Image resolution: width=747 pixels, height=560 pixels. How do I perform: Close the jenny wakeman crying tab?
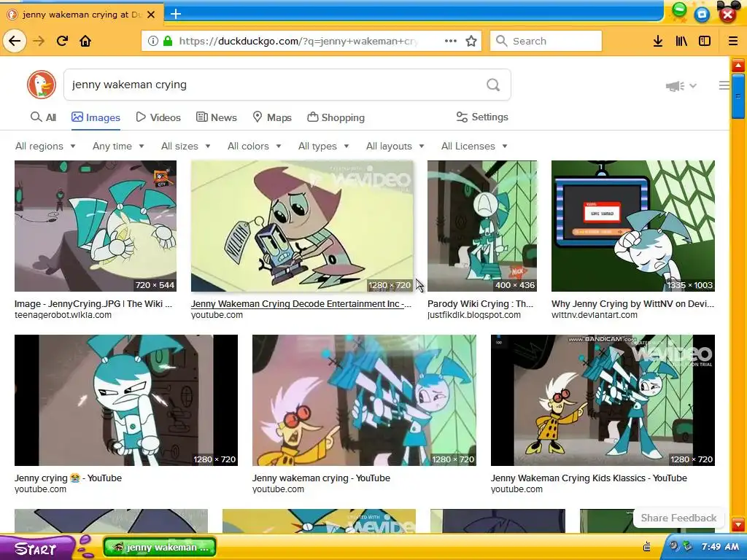(151, 15)
